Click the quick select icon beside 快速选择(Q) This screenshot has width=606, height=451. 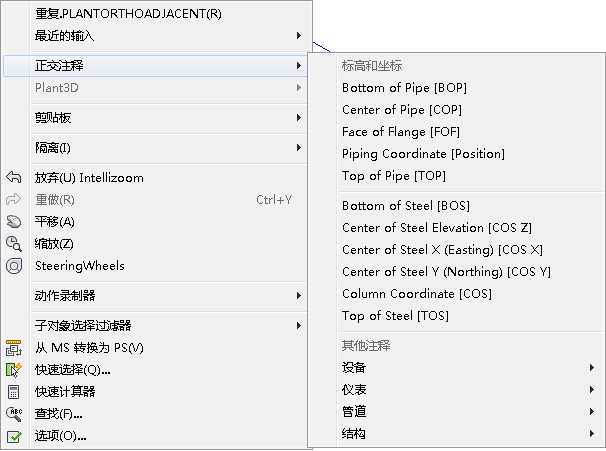point(14,369)
